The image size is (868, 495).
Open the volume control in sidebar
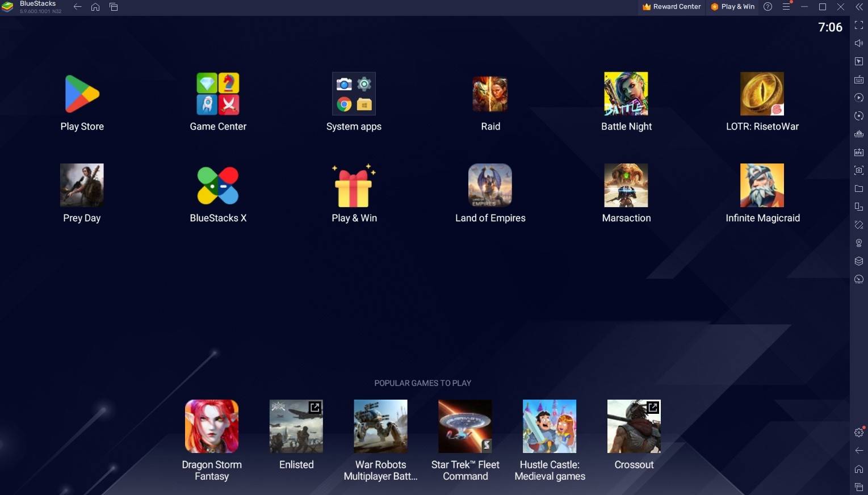pos(859,43)
